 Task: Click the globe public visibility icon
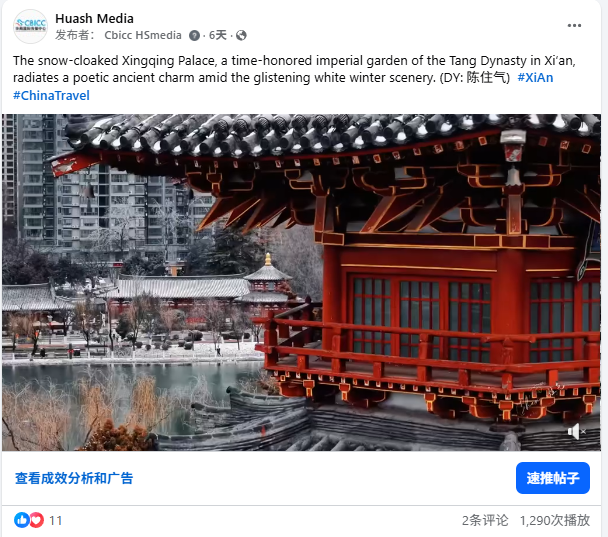241,36
